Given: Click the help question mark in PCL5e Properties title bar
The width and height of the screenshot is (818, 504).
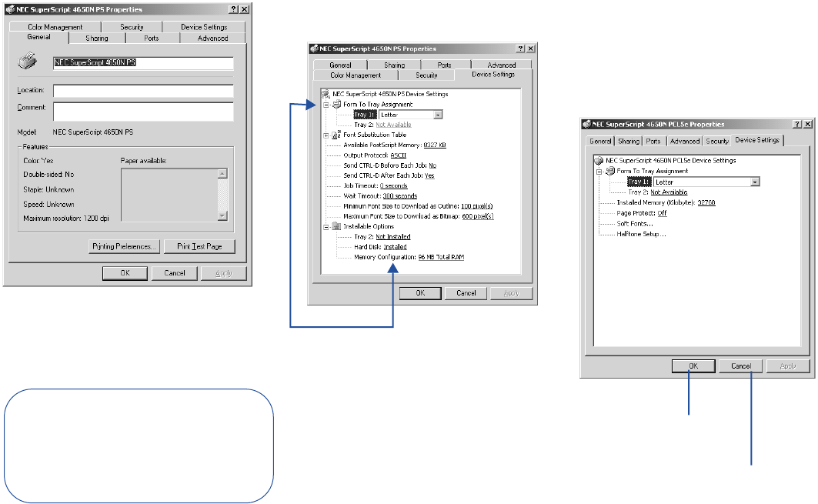Looking at the screenshot, I should [797, 124].
